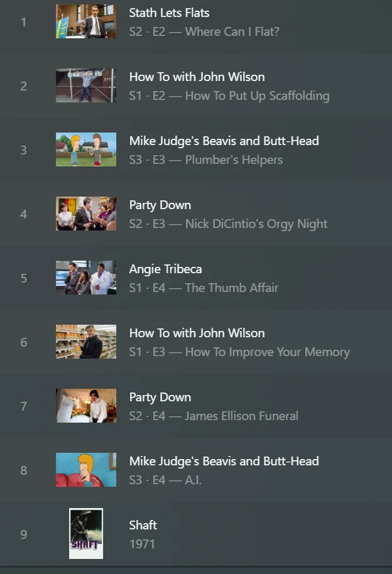The width and height of the screenshot is (392, 574).
Task: Open the Angie Tribeca episode thumbnail
Action: [x=86, y=278]
